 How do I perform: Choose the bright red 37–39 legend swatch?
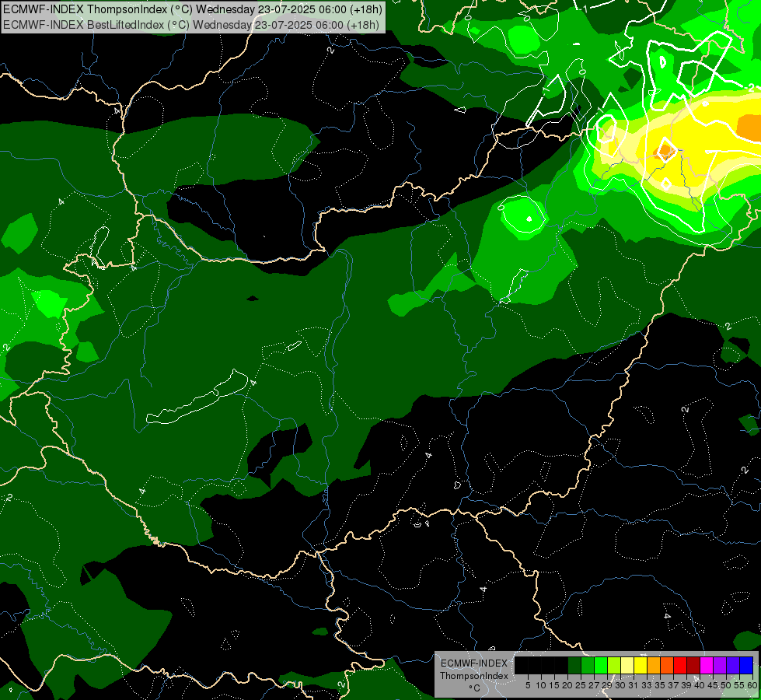click(x=680, y=665)
